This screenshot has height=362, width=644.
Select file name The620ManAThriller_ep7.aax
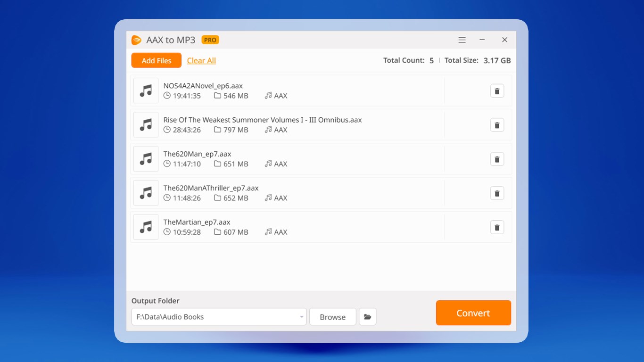(x=211, y=188)
